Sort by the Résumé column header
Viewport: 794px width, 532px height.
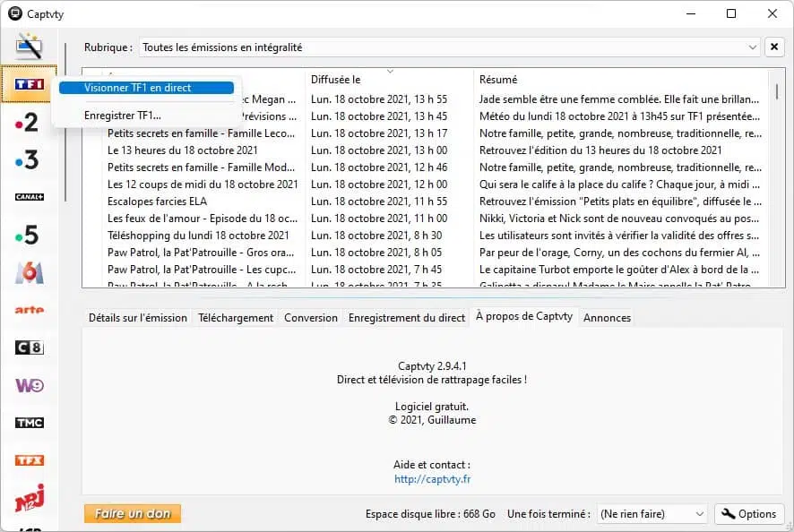pos(621,80)
